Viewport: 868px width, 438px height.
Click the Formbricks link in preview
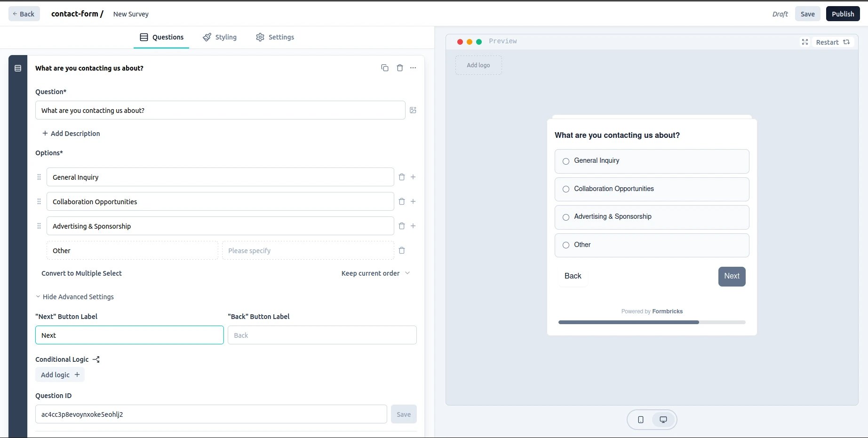[x=667, y=311]
